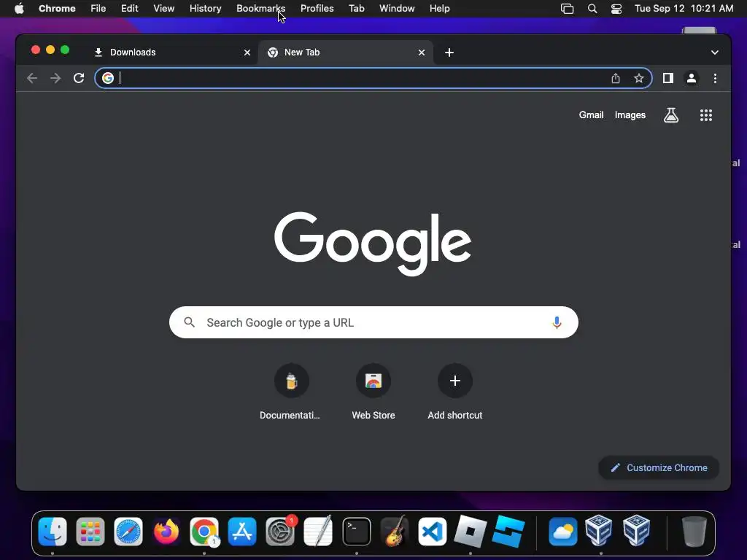Open Terminal from the dock
This screenshot has width=747, height=560.
tap(356, 531)
